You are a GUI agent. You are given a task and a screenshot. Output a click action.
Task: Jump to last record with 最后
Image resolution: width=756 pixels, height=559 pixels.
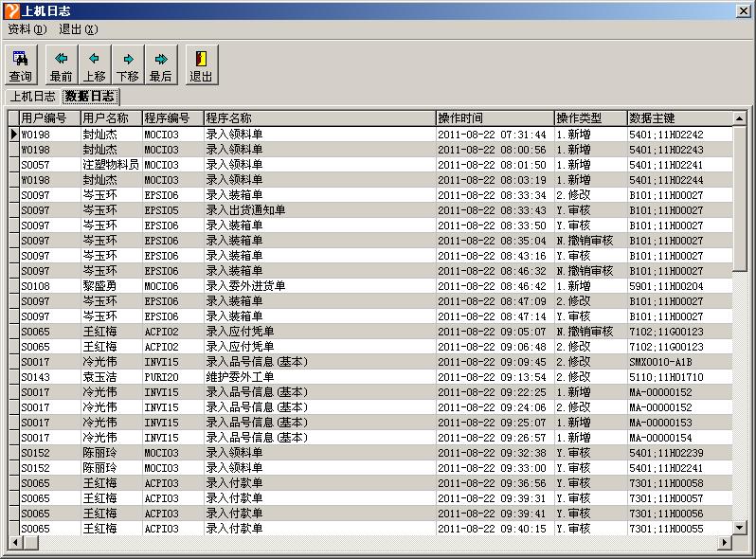pos(161,65)
